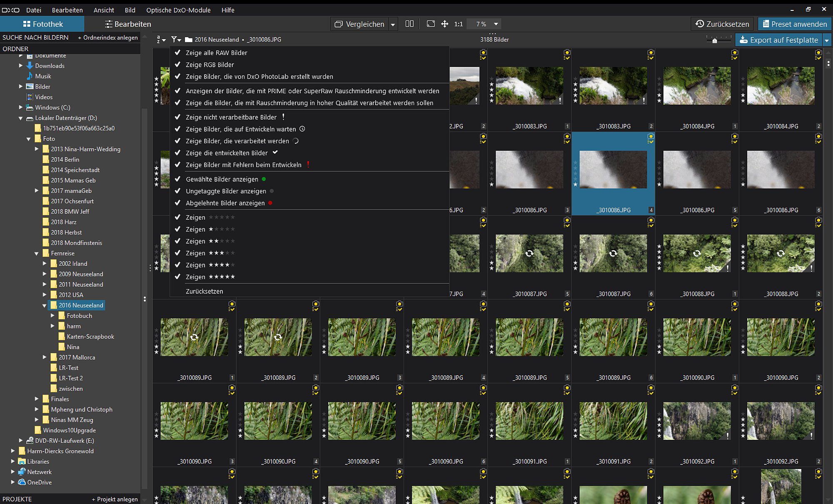
Task: Switch to the Bearbeiten tab
Action: [x=128, y=24]
